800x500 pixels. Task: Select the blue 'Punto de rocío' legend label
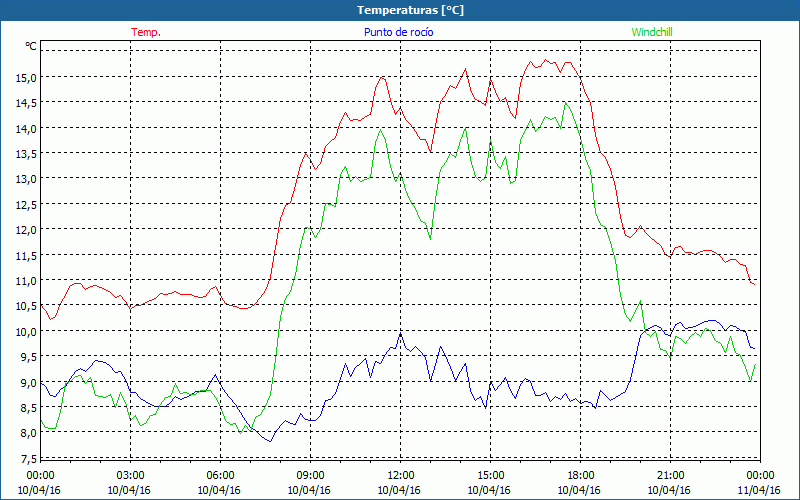tap(398, 32)
